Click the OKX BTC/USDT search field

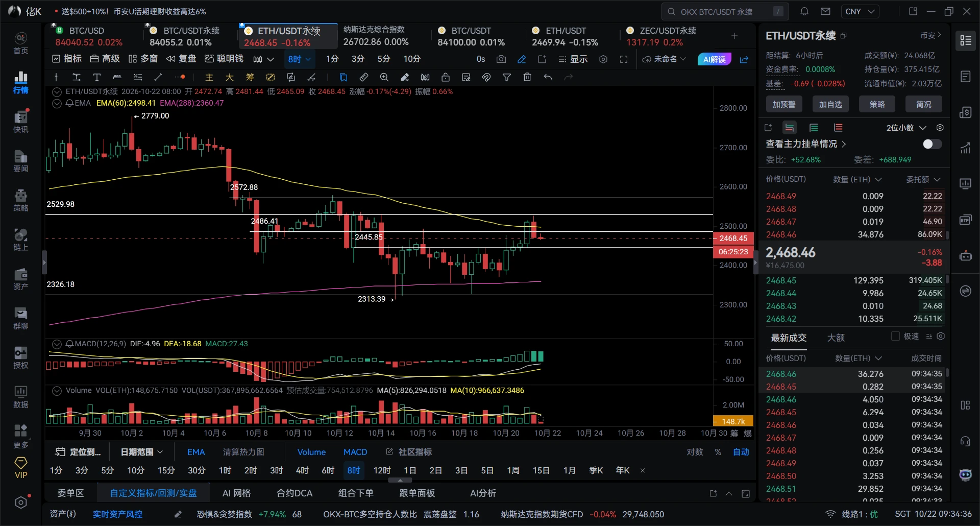(x=725, y=11)
